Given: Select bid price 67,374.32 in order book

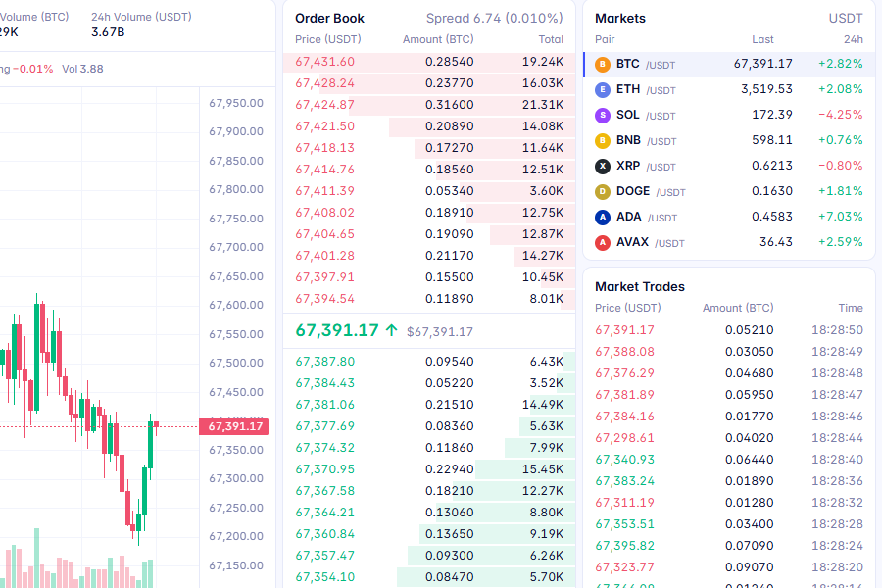Looking at the screenshot, I should click(x=324, y=447).
